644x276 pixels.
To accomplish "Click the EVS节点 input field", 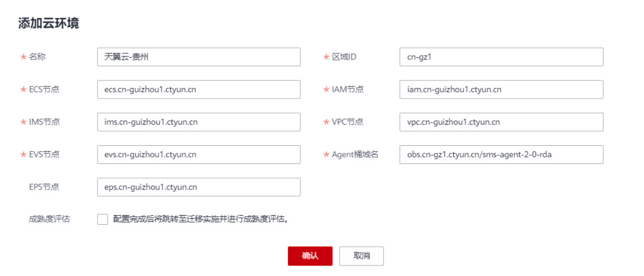I will [199, 154].
